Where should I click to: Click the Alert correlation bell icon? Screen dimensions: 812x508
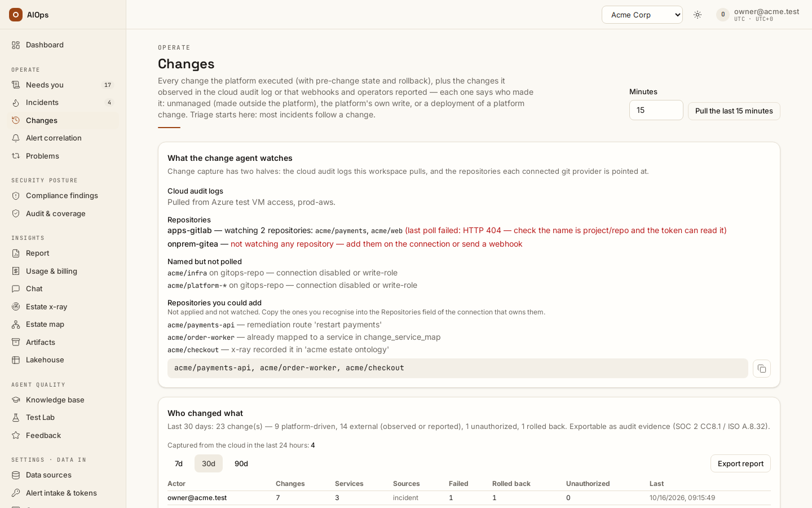[16, 138]
